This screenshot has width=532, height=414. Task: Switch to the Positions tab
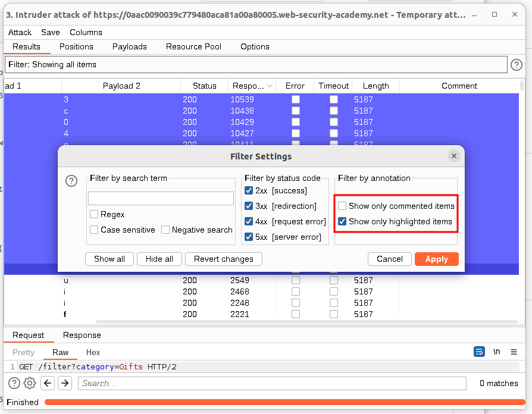coord(76,46)
